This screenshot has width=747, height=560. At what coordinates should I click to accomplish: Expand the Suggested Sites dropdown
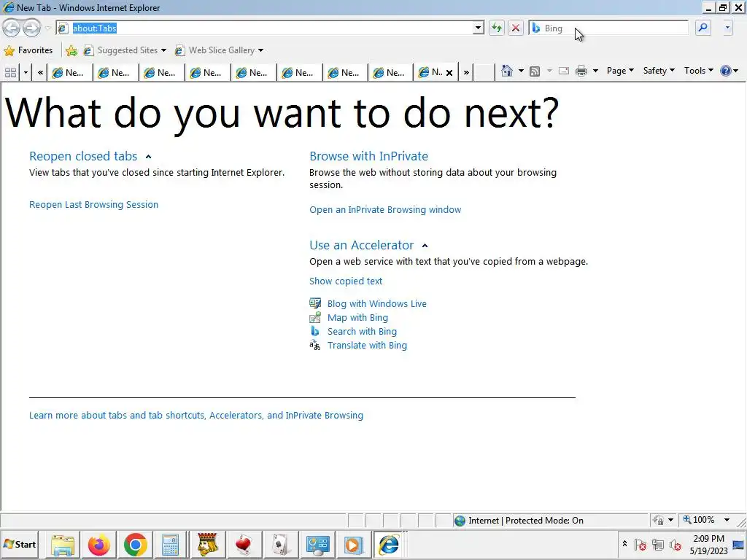pyautogui.click(x=164, y=50)
